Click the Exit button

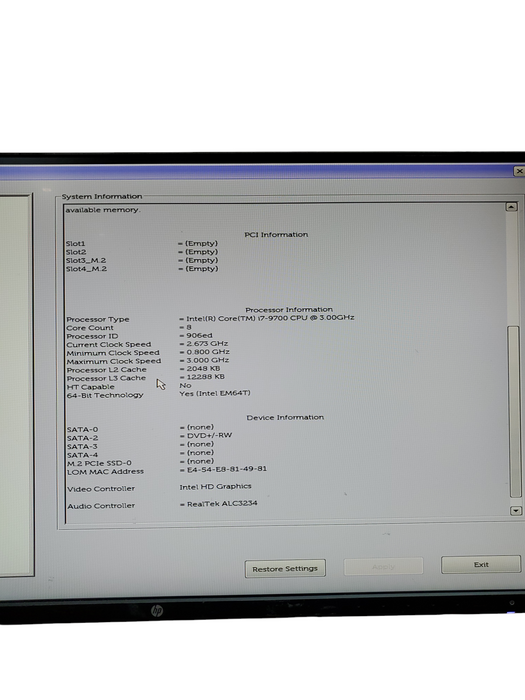coord(481,565)
